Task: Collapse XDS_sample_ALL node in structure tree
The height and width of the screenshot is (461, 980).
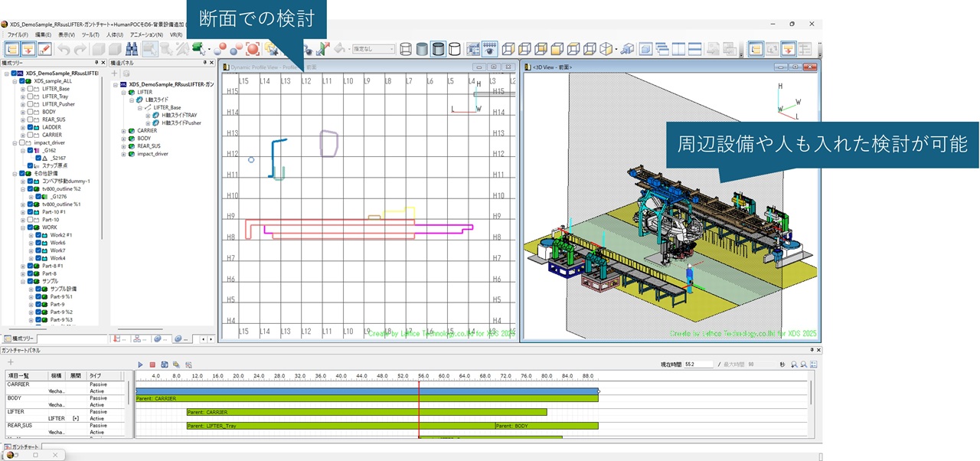Action: tap(15, 80)
